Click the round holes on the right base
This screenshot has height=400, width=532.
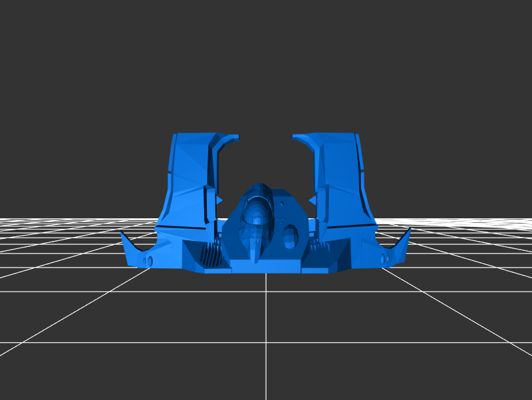(x=385, y=258)
